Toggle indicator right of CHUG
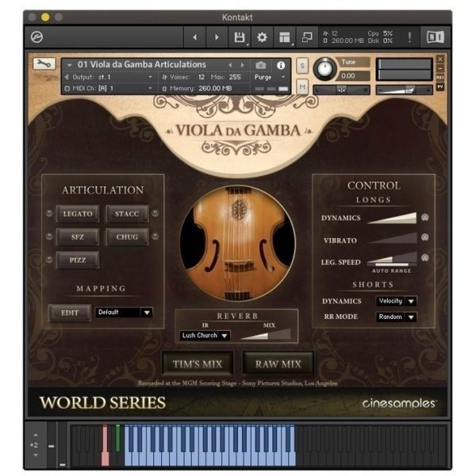Image resolution: width=476 pixels, height=476 pixels. [155, 236]
